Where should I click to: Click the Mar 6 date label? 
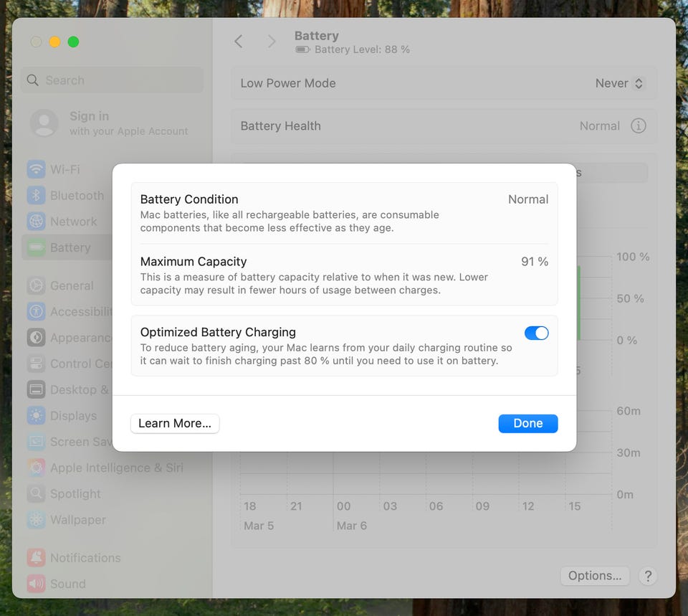coord(351,526)
